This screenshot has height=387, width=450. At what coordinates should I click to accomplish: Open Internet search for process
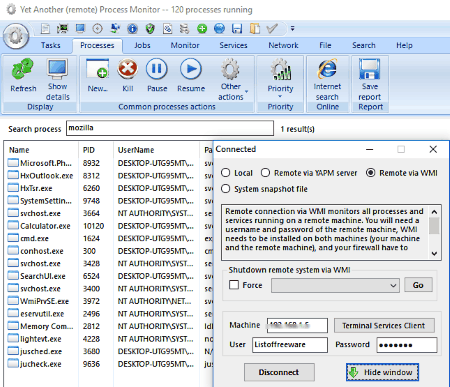point(327,80)
